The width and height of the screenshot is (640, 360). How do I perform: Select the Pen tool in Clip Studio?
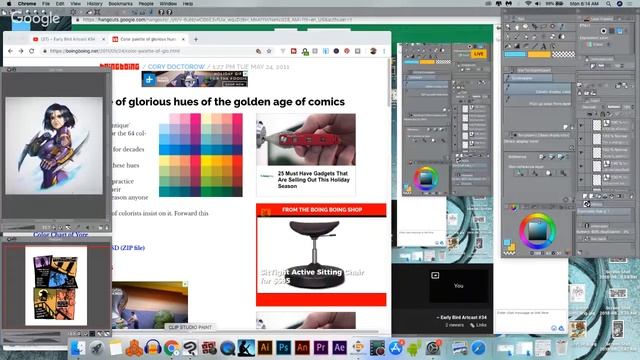click(508, 37)
